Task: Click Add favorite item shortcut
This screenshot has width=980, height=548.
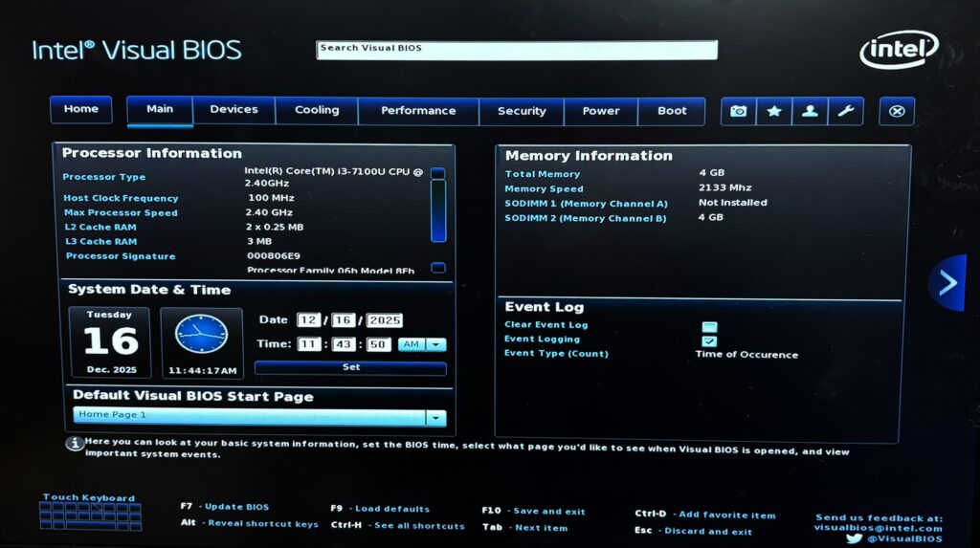Action: tap(727, 515)
